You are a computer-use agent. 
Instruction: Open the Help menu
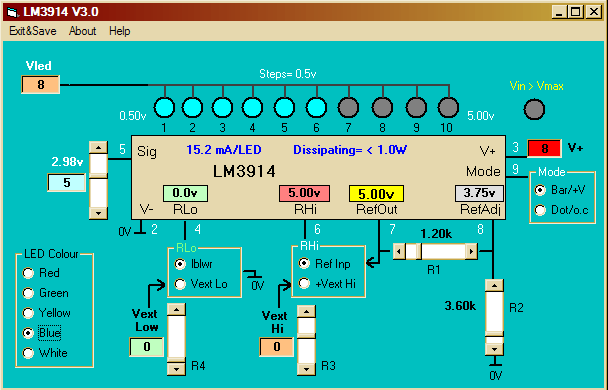(x=119, y=31)
